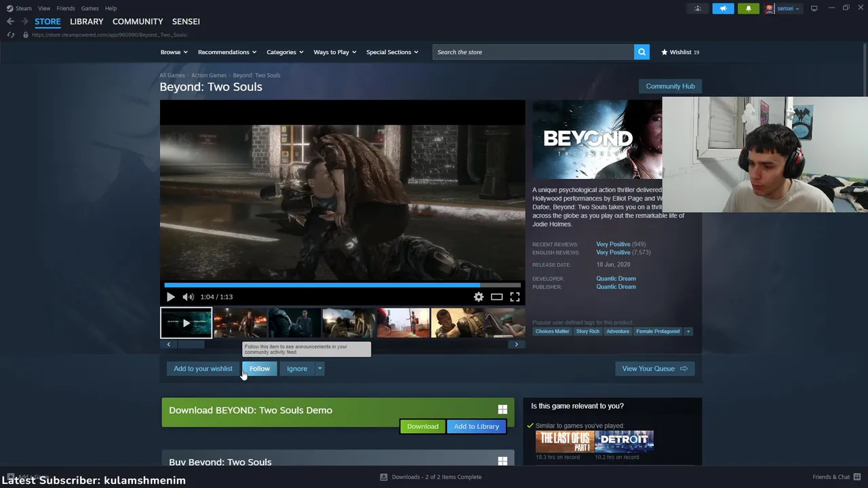Open Quantic Dream publisher link

coord(616,287)
